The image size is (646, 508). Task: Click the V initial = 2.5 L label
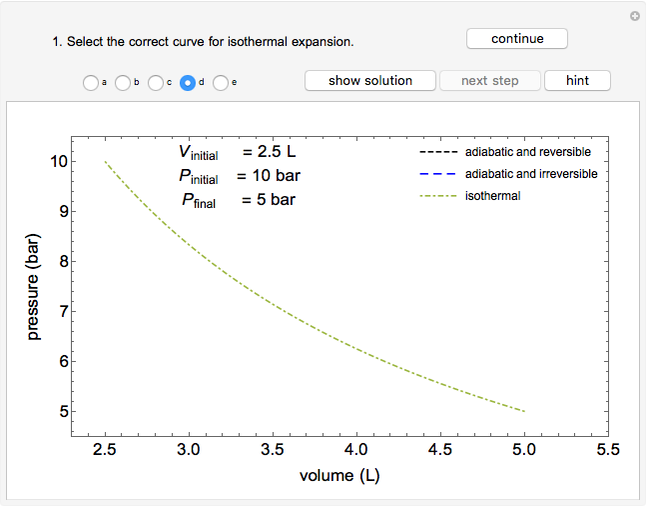pyautogui.click(x=237, y=153)
